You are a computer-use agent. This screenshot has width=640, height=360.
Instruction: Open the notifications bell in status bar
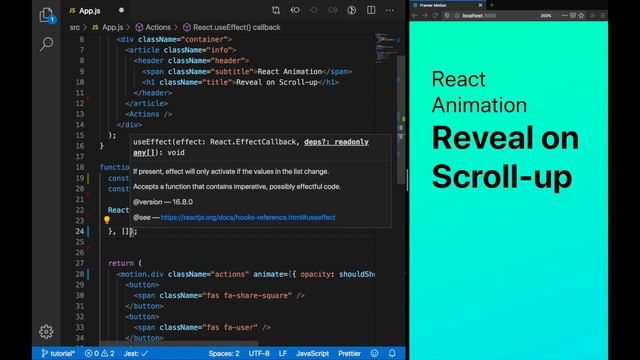tap(392, 353)
